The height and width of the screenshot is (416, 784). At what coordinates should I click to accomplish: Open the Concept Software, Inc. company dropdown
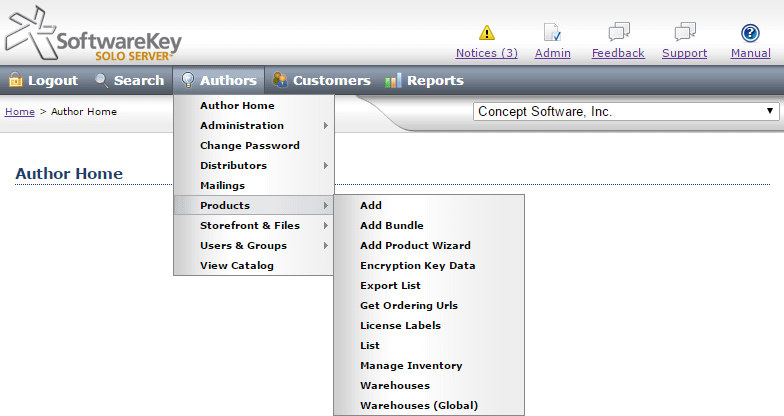(x=626, y=112)
